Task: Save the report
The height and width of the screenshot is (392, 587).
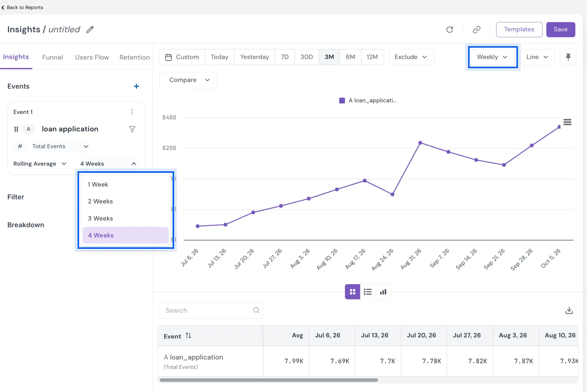Action: coord(561,30)
